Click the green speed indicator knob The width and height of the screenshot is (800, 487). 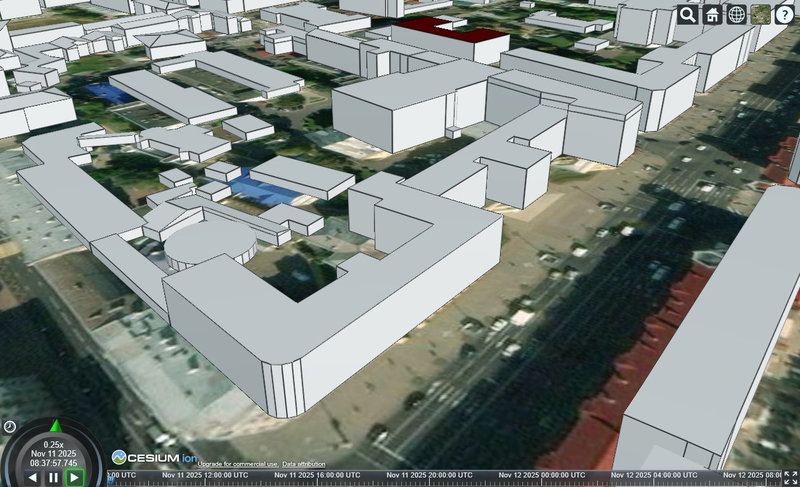coord(54,425)
